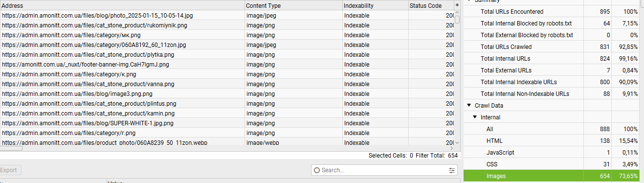Click the 138 count for HTML
The image size is (644, 183).
(604, 141)
